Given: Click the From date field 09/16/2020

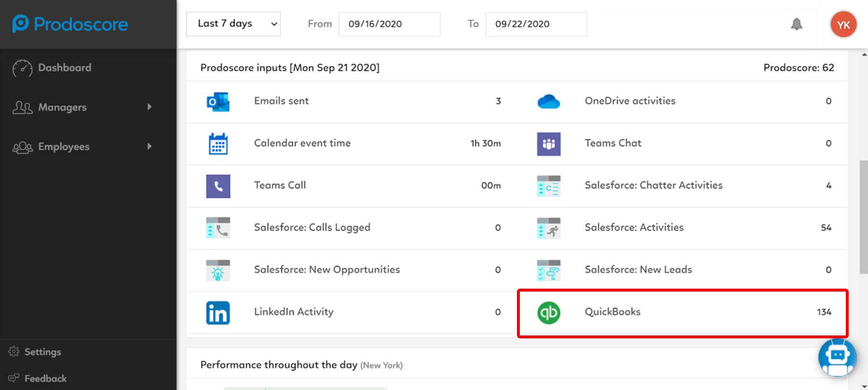Looking at the screenshot, I should coord(389,24).
